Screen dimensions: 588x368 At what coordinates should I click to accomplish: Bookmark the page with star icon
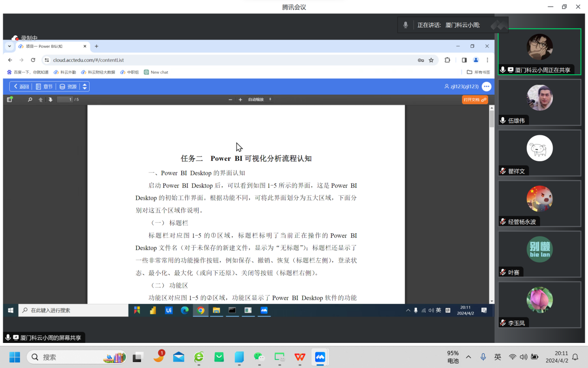(431, 60)
